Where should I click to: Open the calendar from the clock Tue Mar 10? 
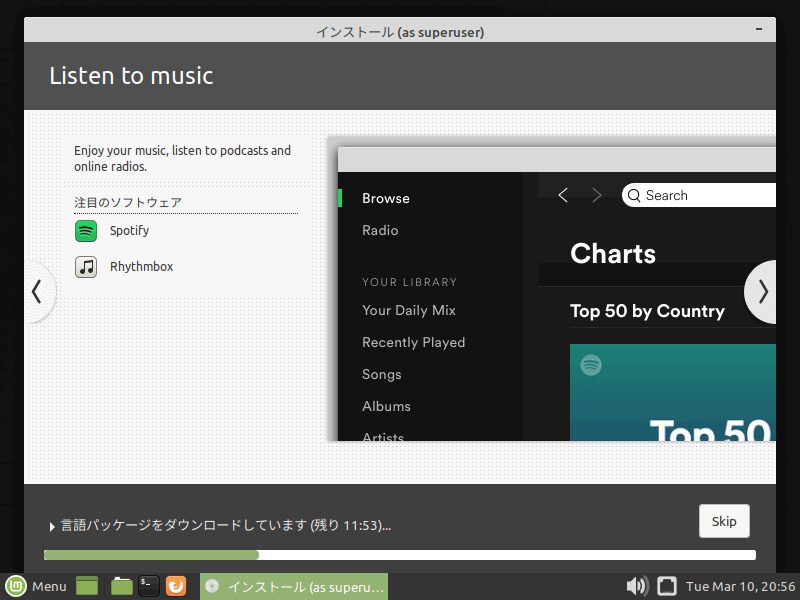[x=740, y=586]
